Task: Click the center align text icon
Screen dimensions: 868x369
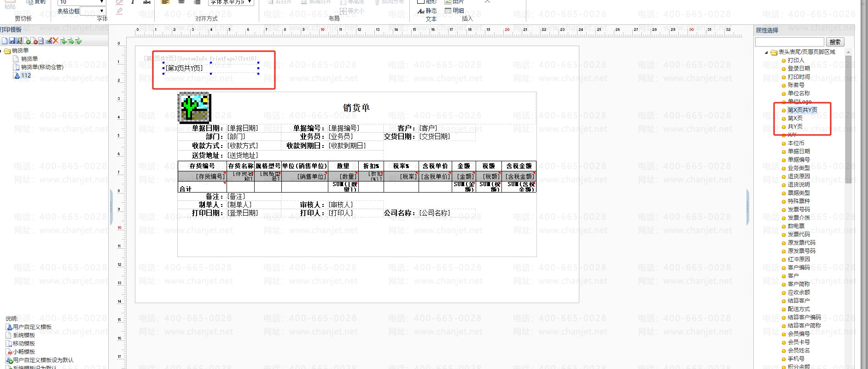Action: 181,2
